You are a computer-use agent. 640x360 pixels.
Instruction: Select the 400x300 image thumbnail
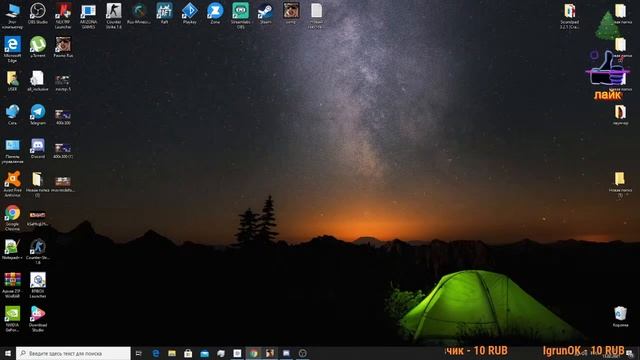pos(63,116)
